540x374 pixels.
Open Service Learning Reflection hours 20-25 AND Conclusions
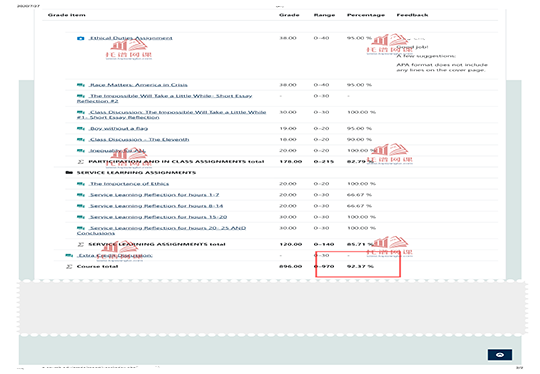coord(162,230)
